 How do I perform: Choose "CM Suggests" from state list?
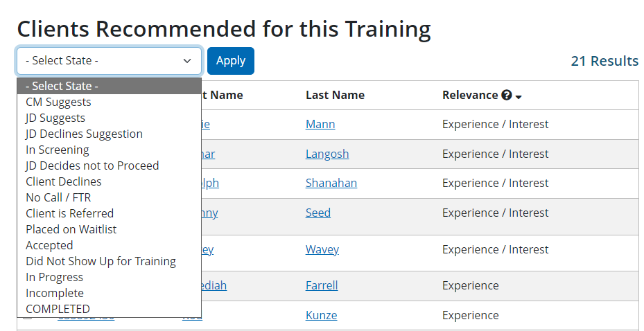click(x=58, y=102)
